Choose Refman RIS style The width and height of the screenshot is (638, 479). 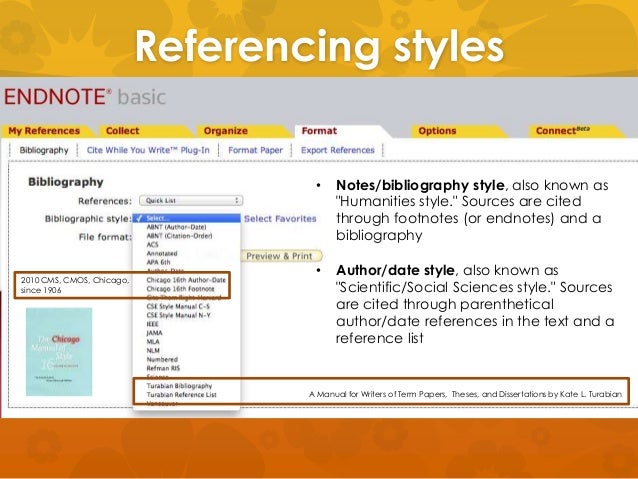tap(163, 368)
